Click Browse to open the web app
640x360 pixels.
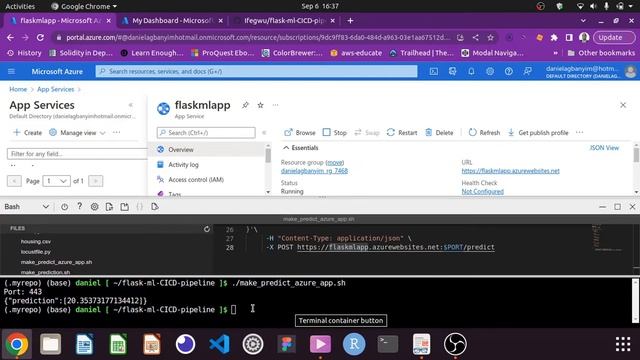pyautogui.click(x=300, y=133)
